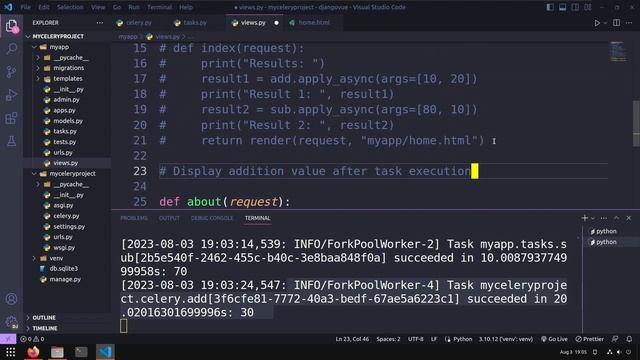Open the Testing flask view

point(11,141)
